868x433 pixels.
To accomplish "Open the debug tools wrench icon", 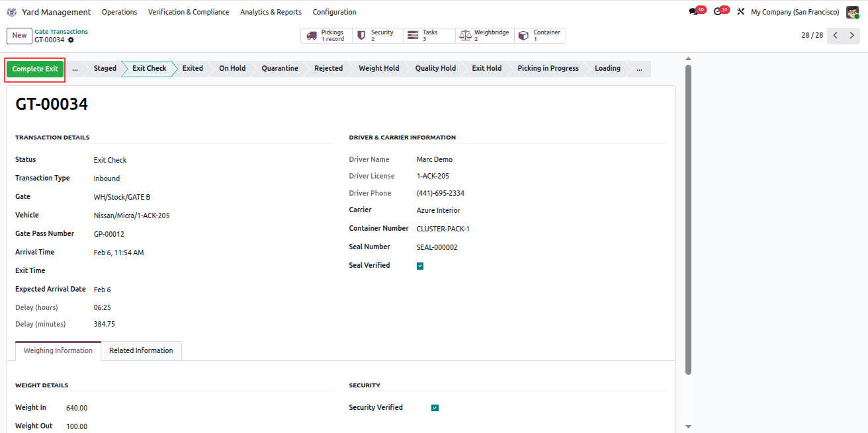I will [x=740, y=12].
